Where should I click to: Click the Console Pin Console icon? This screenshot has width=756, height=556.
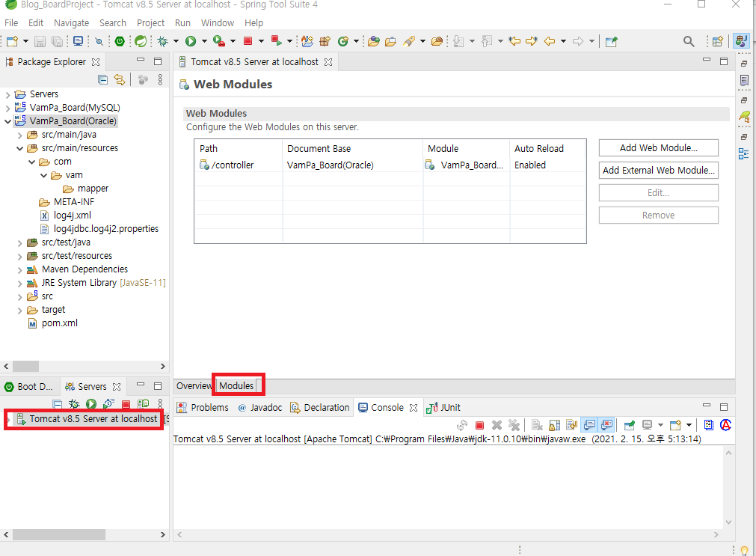[629, 425]
